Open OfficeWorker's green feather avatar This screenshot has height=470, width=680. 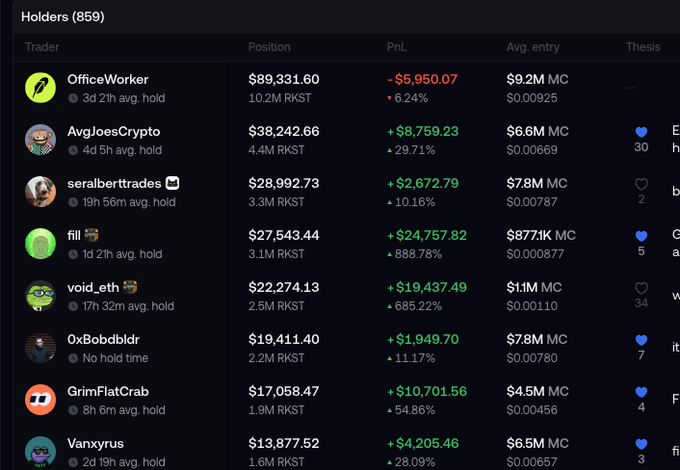[40, 88]
